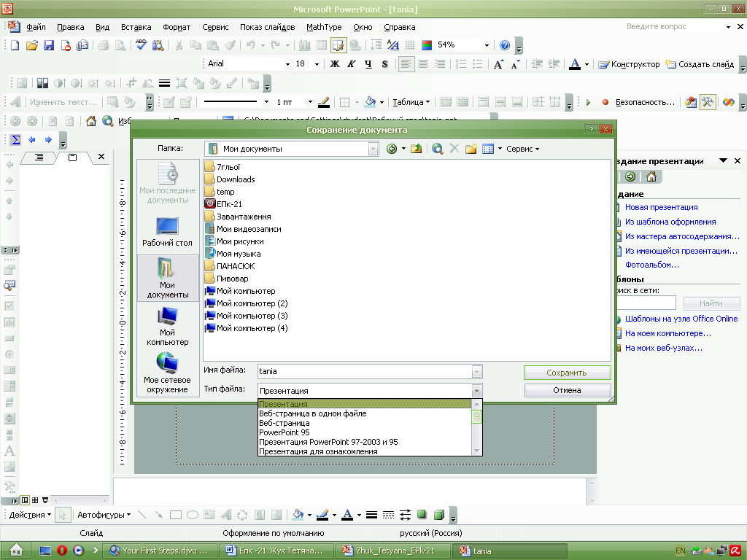The image size is (747, 560).
Task: Click the Конструктор button
Action: [629, 64]
